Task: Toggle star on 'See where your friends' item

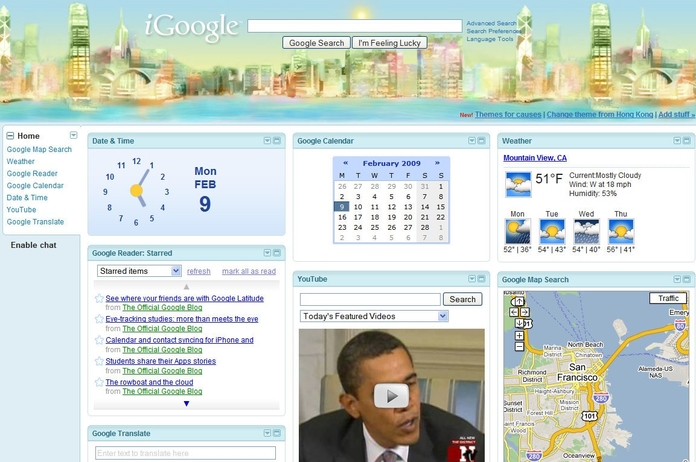Action: (99, 298)
